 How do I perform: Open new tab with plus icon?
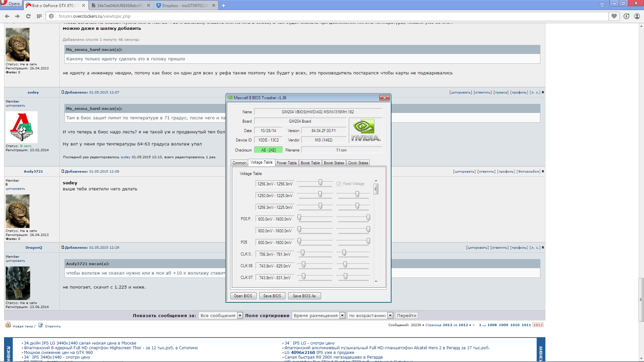(224, 5)
